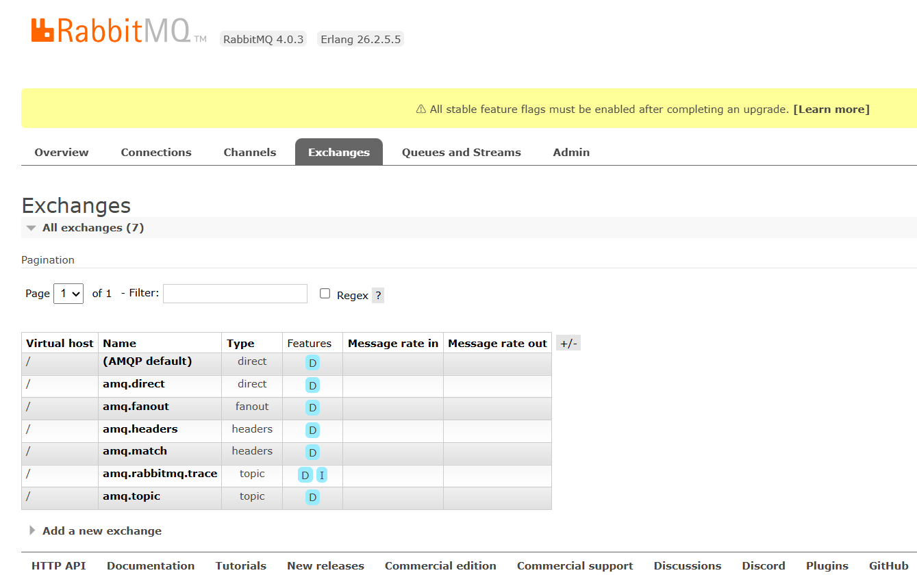Enable the Regex filter checkbox
This screenshot has width=917, height=588.
click(325, 294)
